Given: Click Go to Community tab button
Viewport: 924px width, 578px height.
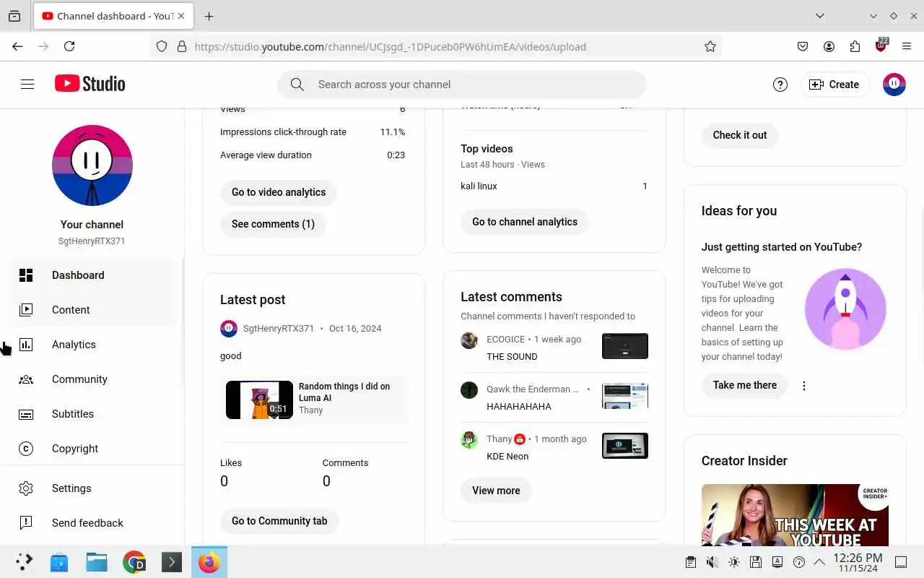Looking at the screenshot, I should [279, 521].
